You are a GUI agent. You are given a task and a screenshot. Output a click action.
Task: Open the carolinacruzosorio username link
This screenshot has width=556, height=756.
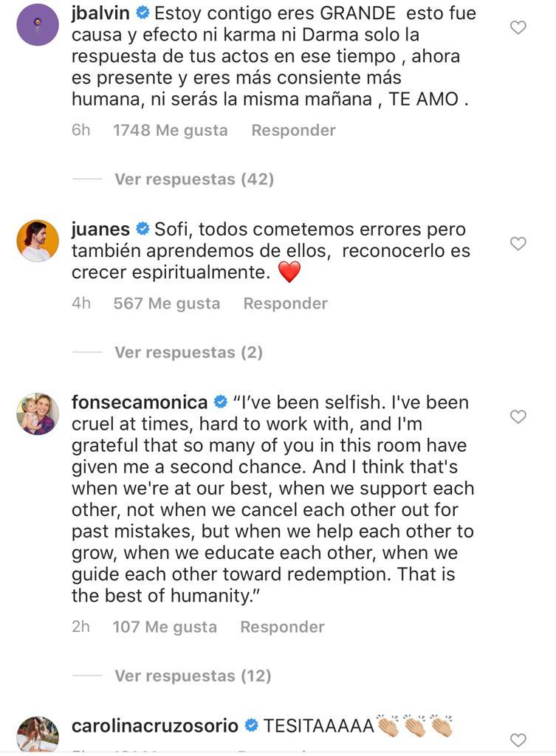[x=155, y=726]
